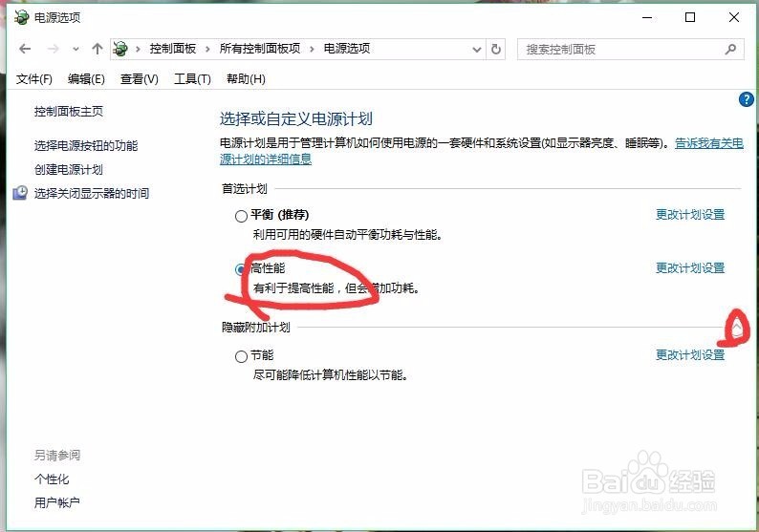Click 利用可用的硬件自动平衡功耗与性能 description
The image size is (759, 532).
[348, 235]
